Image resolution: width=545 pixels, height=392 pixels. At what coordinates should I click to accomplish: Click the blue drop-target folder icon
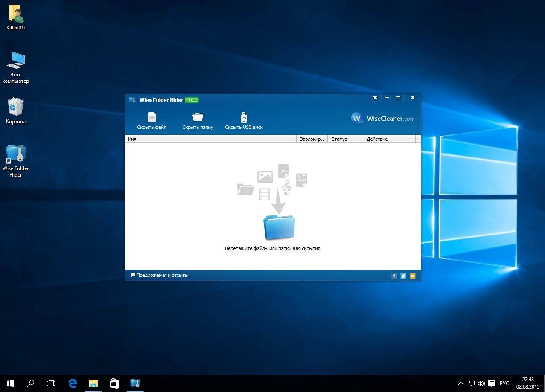pos(279,227)
